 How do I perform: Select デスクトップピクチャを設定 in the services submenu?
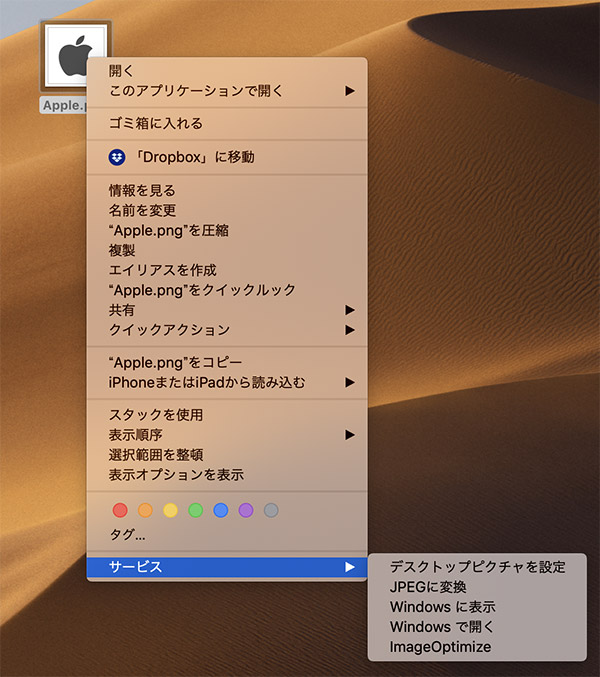click(477, 567)
